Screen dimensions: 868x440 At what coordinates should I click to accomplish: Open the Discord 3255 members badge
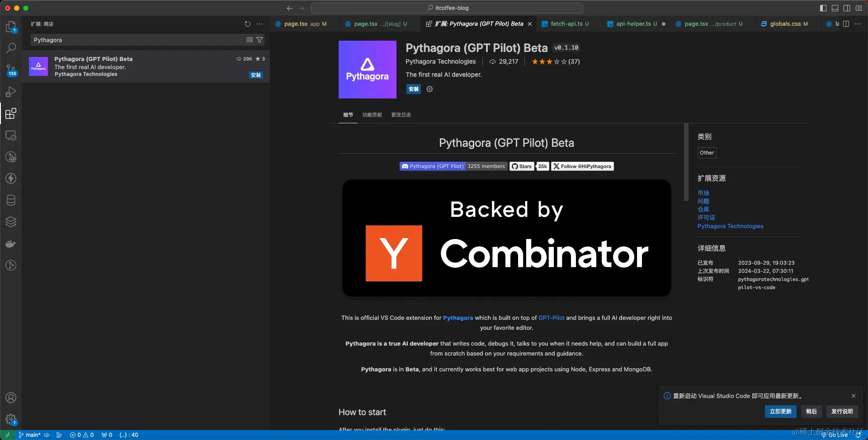pos(453,166)
